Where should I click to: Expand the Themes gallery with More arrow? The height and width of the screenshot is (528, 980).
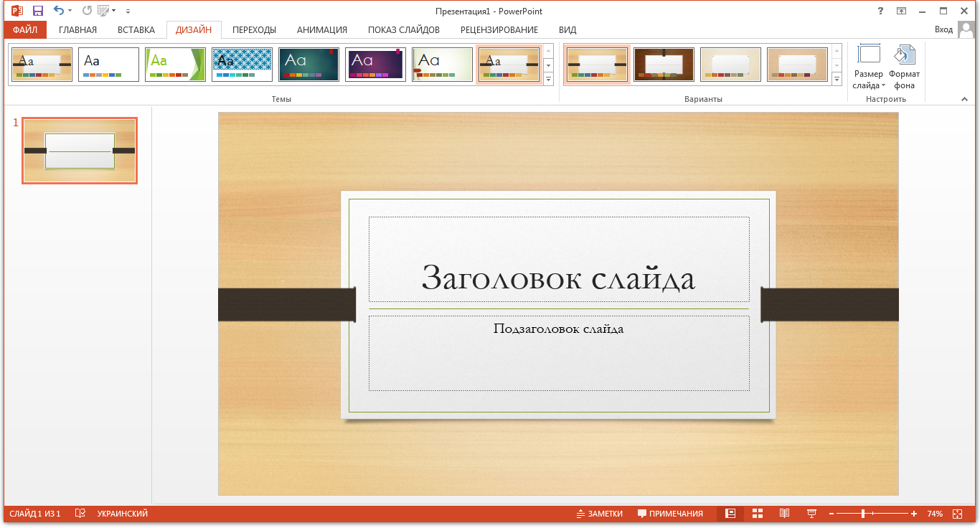click(548, 79)
